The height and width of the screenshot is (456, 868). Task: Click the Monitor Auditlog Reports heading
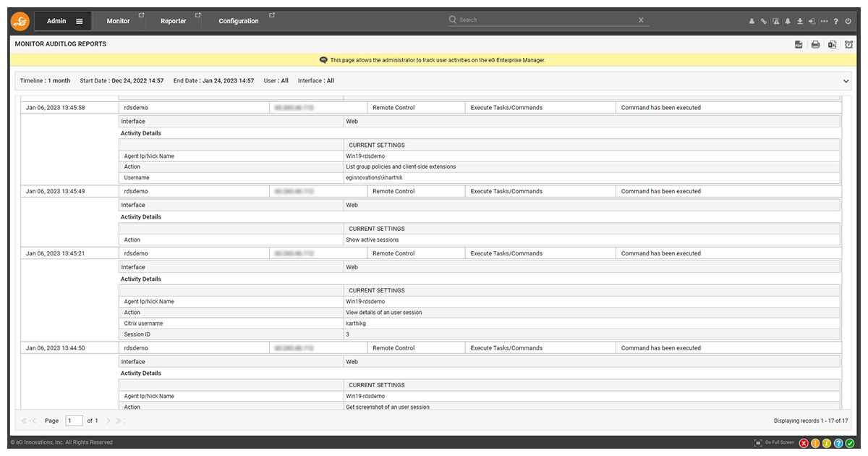coord(61,44)
